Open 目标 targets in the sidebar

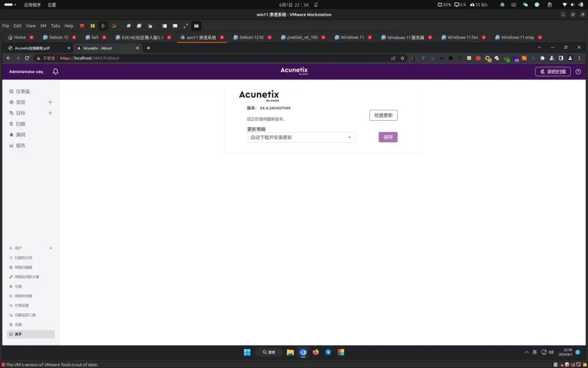pyautogui.click(x=21, y=113)
